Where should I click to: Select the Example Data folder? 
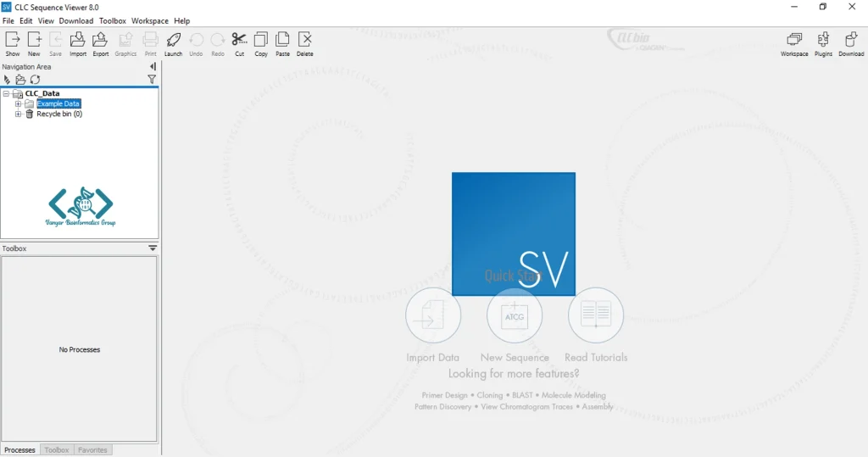tap(58, 103)
